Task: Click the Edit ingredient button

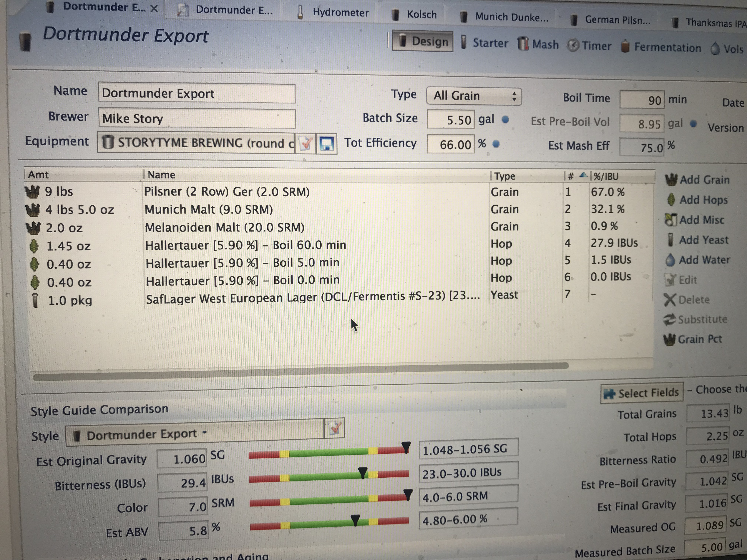Action: [680, 279]
